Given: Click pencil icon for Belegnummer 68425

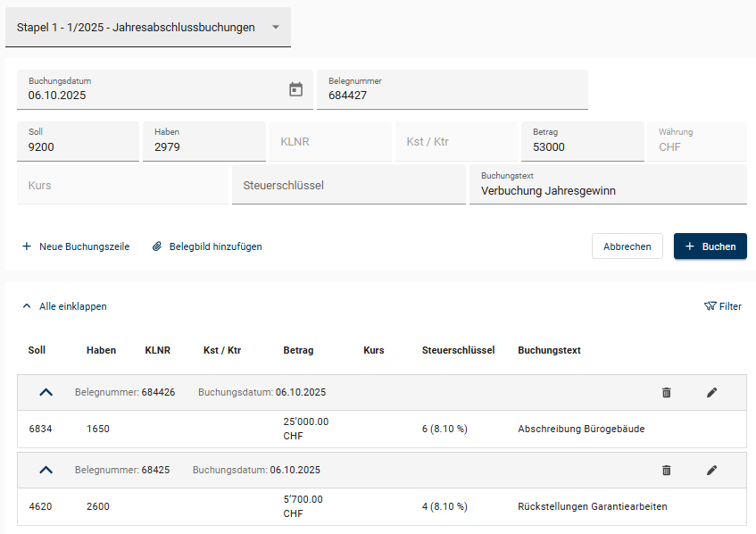Looking at the screenshot, I should tap(711, 470).
